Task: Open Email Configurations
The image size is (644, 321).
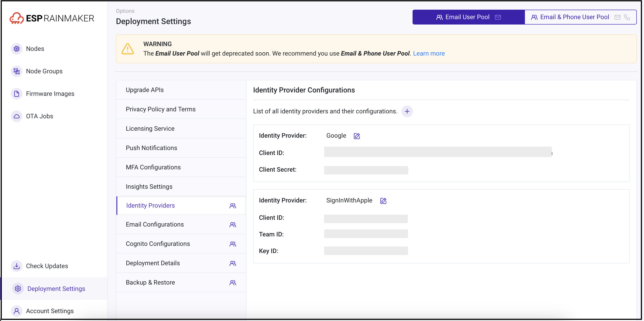Action: coord(181,224)
